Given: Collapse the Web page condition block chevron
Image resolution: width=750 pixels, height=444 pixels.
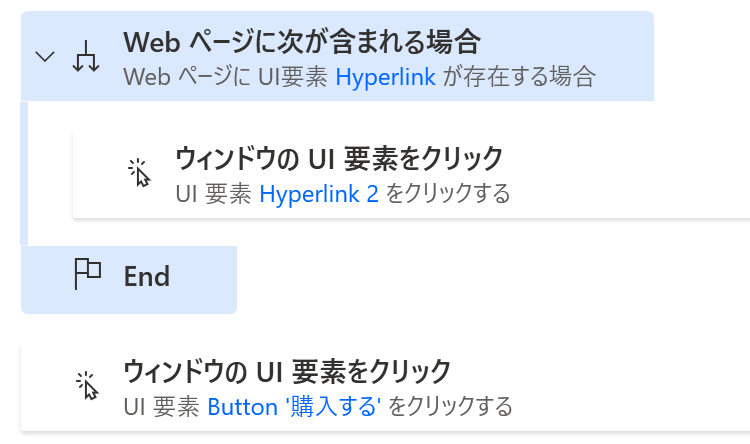Looking at the screenshot, I should [45, 56].
